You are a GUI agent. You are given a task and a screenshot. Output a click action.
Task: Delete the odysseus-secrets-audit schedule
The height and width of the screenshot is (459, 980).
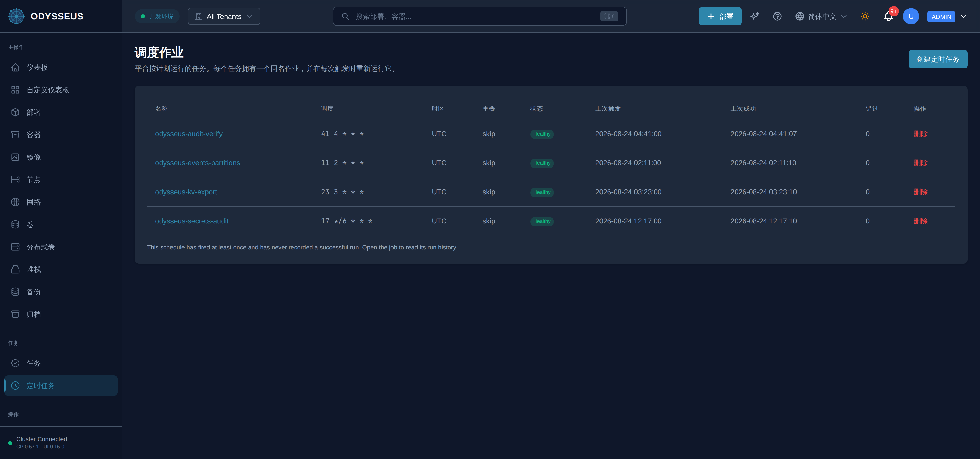(x=921, y=221)
